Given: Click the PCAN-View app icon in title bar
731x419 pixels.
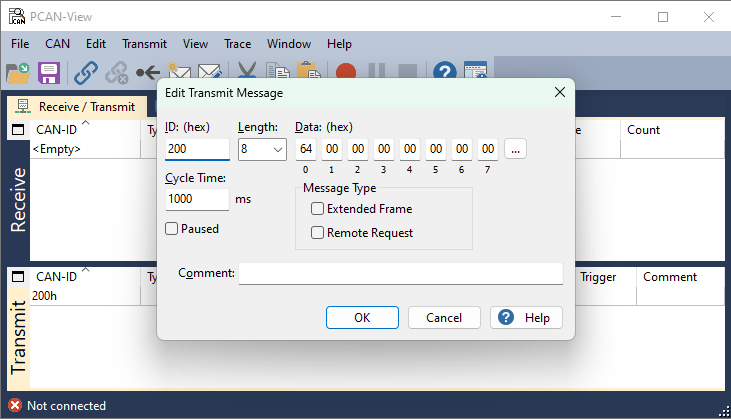Looking at the screenshot, I should 17,16.
